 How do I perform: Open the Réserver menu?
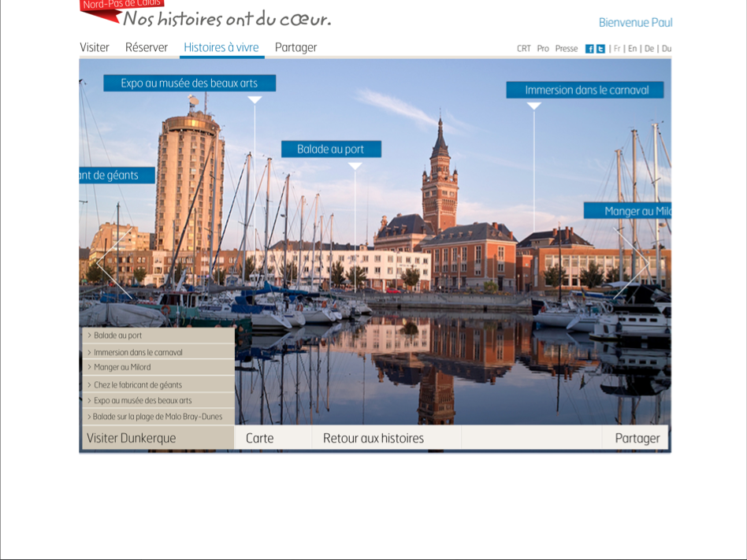coord(147,47)
